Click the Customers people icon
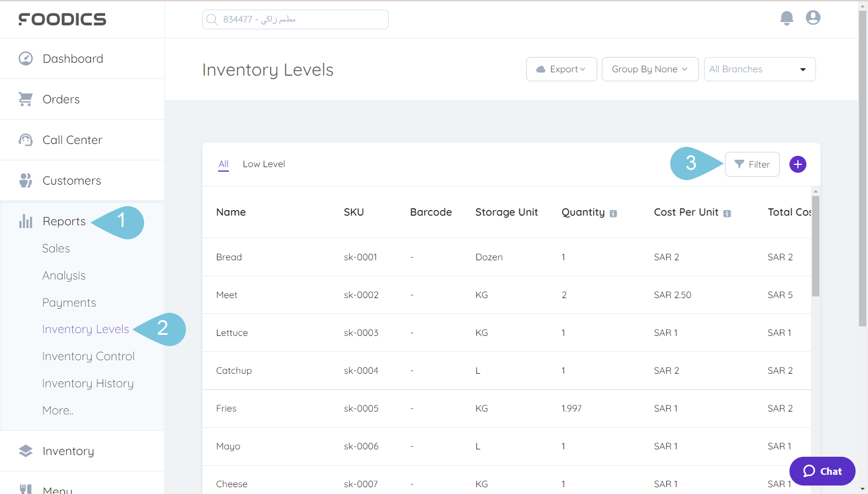Image resolution: width=868 pixels, height=494 pixels. (x=25, y=180)
